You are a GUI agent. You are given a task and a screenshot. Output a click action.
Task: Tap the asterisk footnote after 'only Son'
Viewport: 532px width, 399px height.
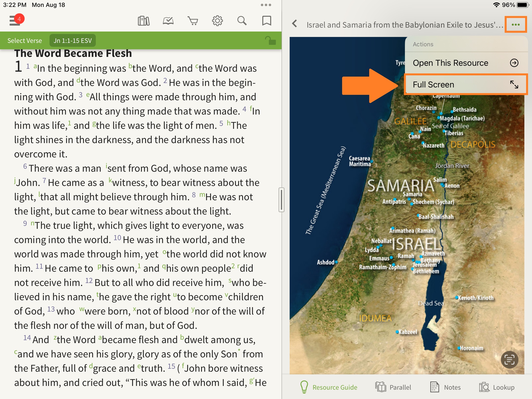coord(239,350)
